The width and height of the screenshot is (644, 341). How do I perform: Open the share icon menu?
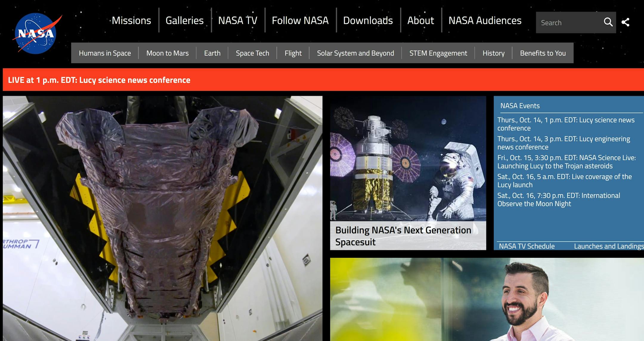coord(626,22)
